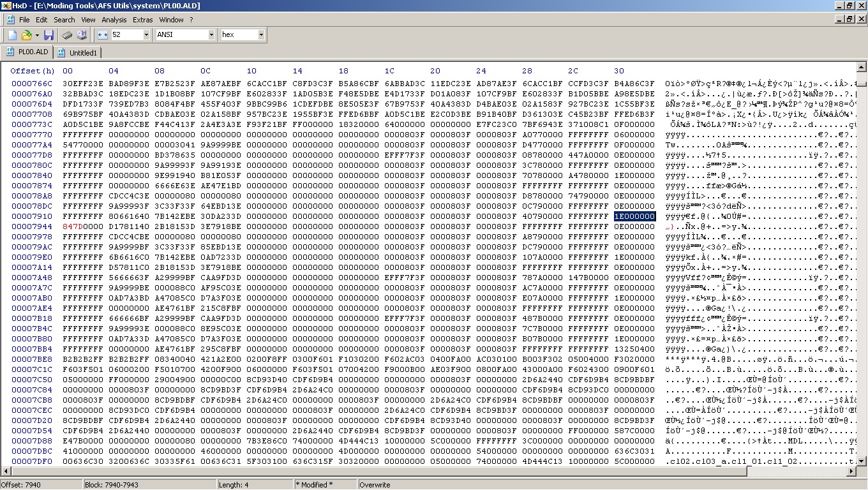Open the ? help menu
868x490 pixels.
191,20
